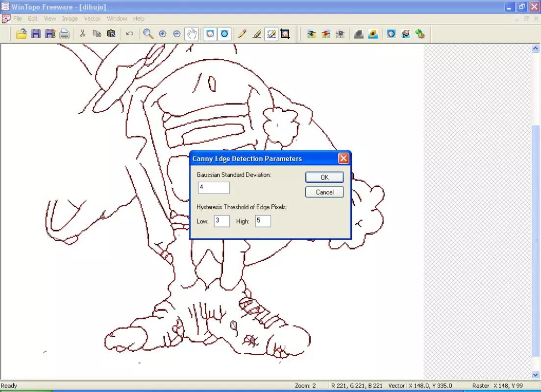Click the blue Canny edge detection icon

pyautogui.click(x=391, y=34)
